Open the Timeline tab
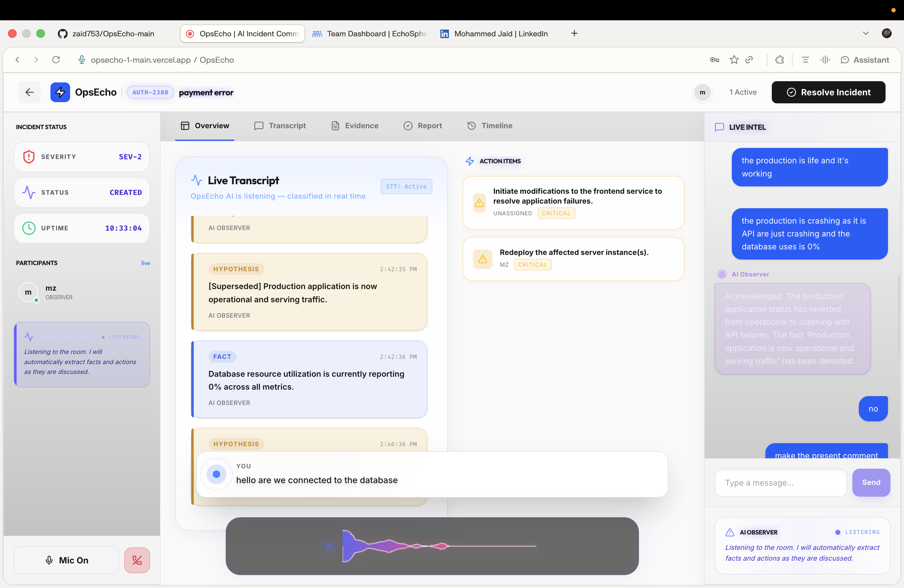 489,126
